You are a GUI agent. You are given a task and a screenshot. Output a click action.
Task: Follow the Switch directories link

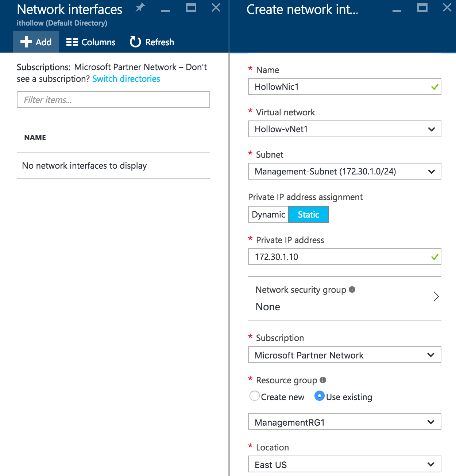coord(126,79)
